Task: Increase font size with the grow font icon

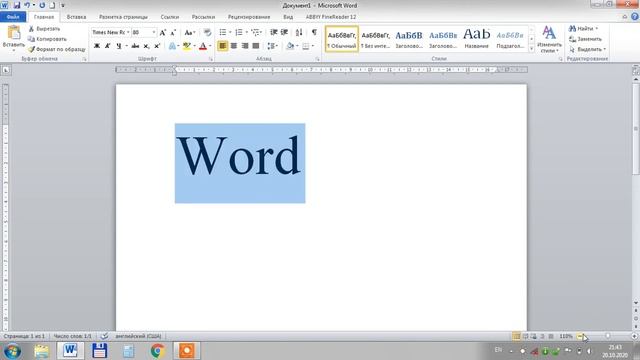Action: click(163, 33)
